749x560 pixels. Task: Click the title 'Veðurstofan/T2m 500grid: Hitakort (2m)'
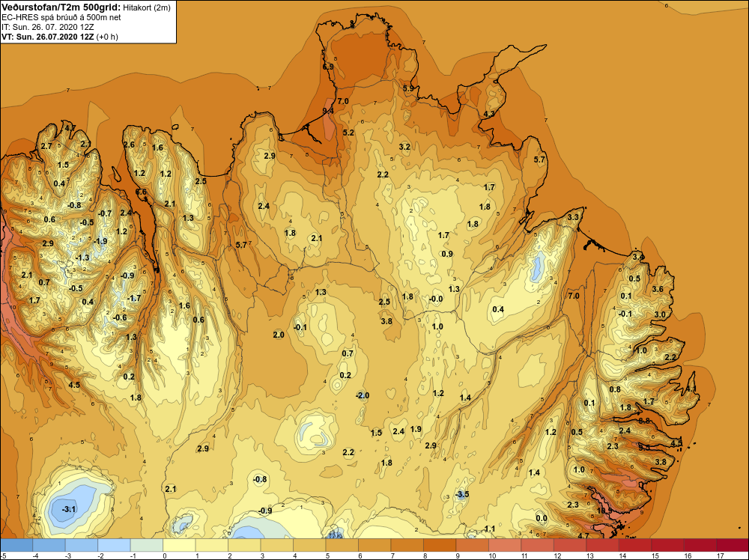(x=86, y=7)
